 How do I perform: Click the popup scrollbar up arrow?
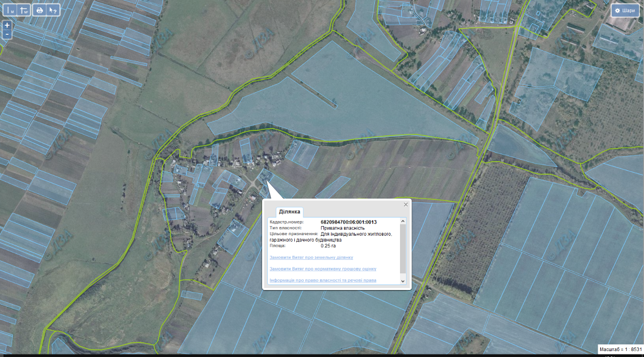click(x=403, y=221)
